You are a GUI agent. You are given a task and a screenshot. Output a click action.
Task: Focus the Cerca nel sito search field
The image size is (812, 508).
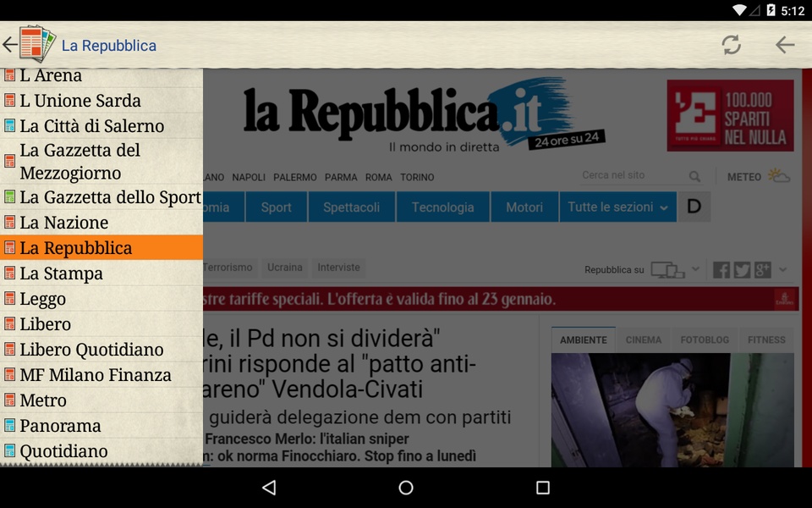tap(642, 176)
